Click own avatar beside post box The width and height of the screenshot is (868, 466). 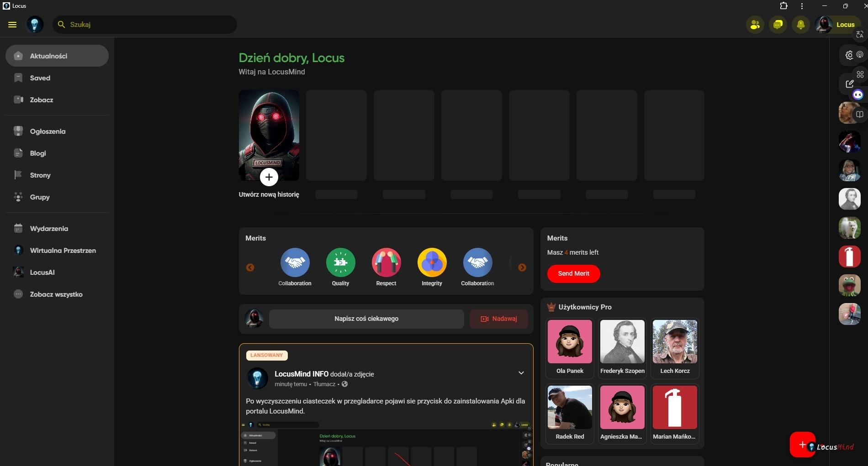tap(254, 319)
